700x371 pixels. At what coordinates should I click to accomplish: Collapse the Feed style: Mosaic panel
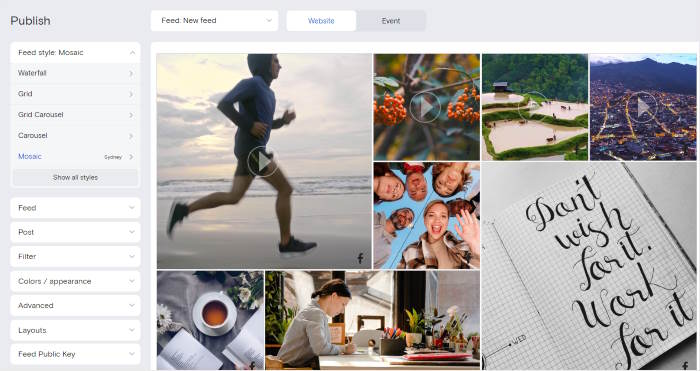tap(132, 53)
